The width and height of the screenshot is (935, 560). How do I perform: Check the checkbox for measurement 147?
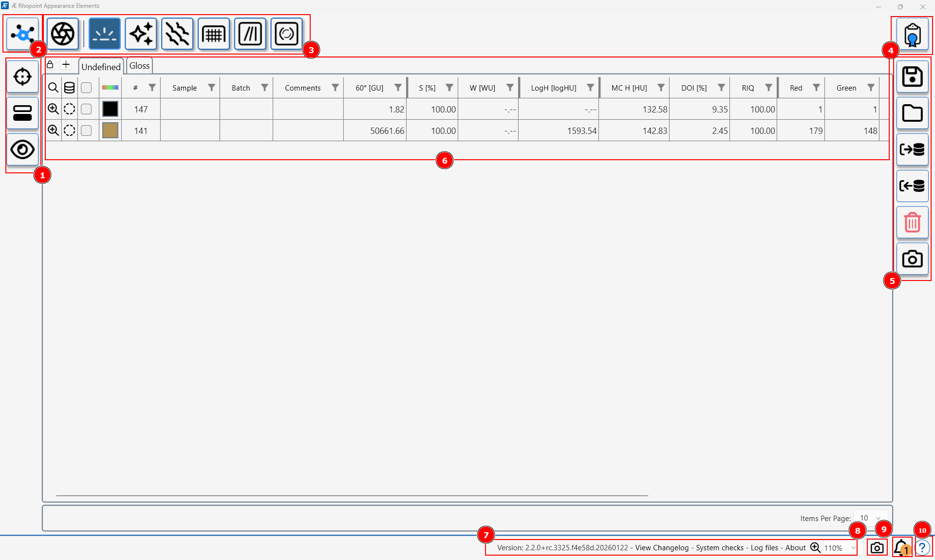tap(86, 109)
